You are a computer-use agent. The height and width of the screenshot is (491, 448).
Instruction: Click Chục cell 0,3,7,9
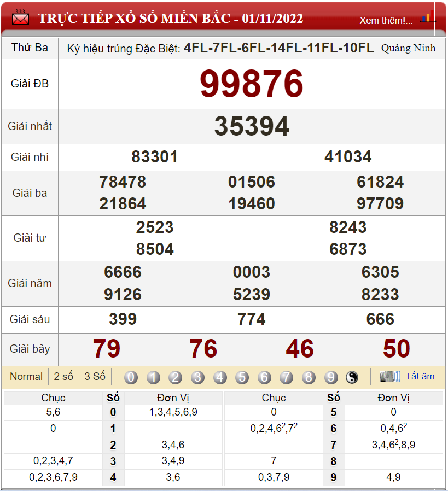(274, 477)
